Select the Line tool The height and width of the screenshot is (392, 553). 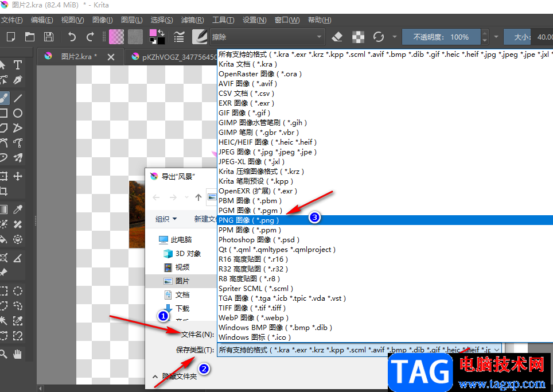18,98
